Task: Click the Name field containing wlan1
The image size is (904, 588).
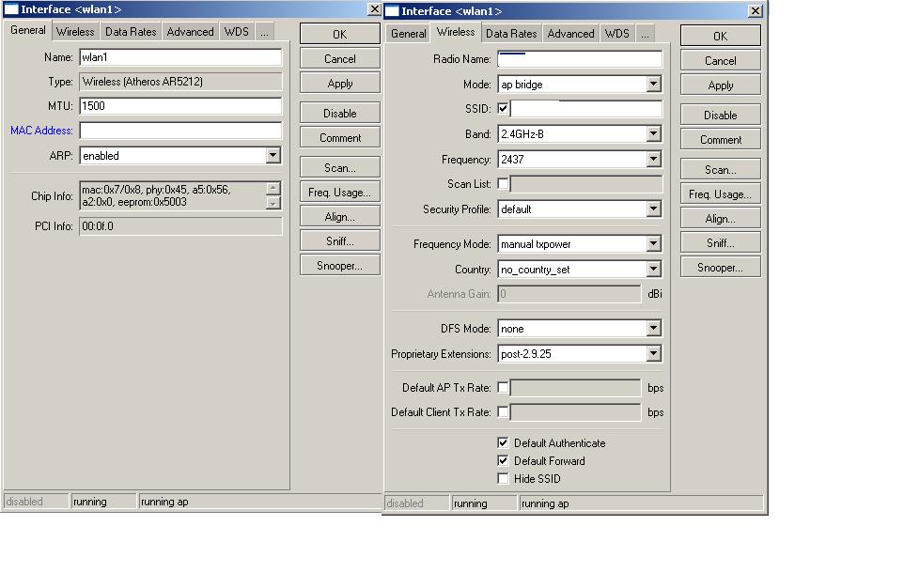Action: tap(180, 57)
